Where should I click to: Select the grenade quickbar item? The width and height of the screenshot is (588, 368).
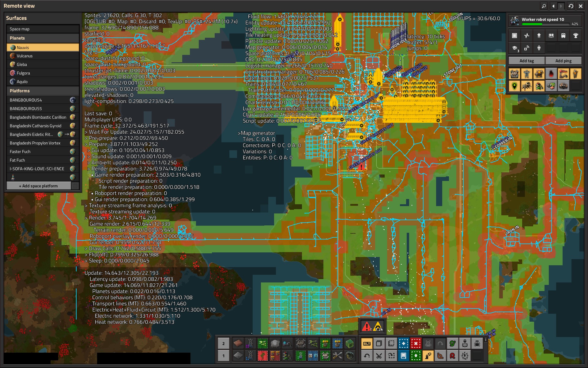pos(350,356)
